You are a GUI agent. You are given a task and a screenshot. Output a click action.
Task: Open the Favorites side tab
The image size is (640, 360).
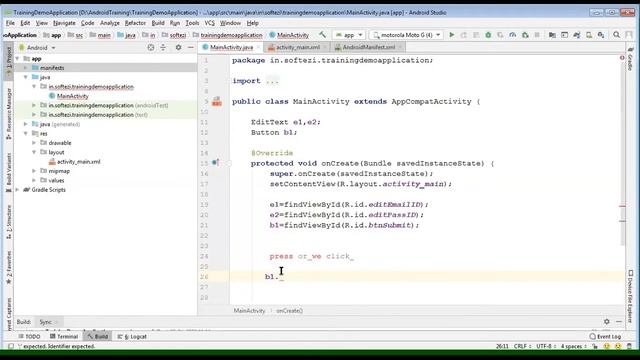tap(9, 267)
